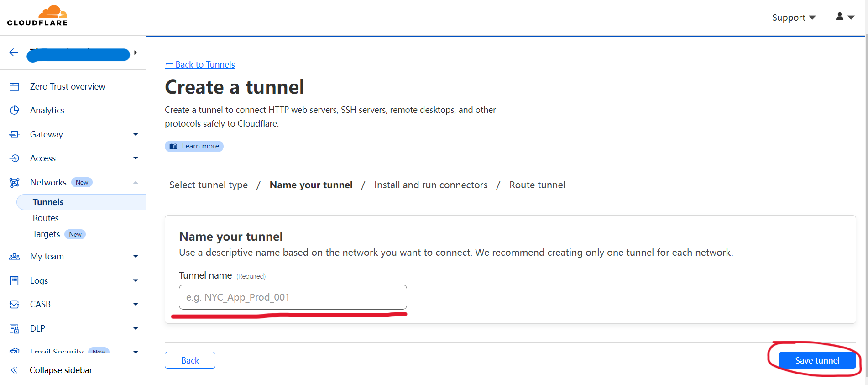
Task: Click the page vertical scrollbar
Action: click(866, 206)
